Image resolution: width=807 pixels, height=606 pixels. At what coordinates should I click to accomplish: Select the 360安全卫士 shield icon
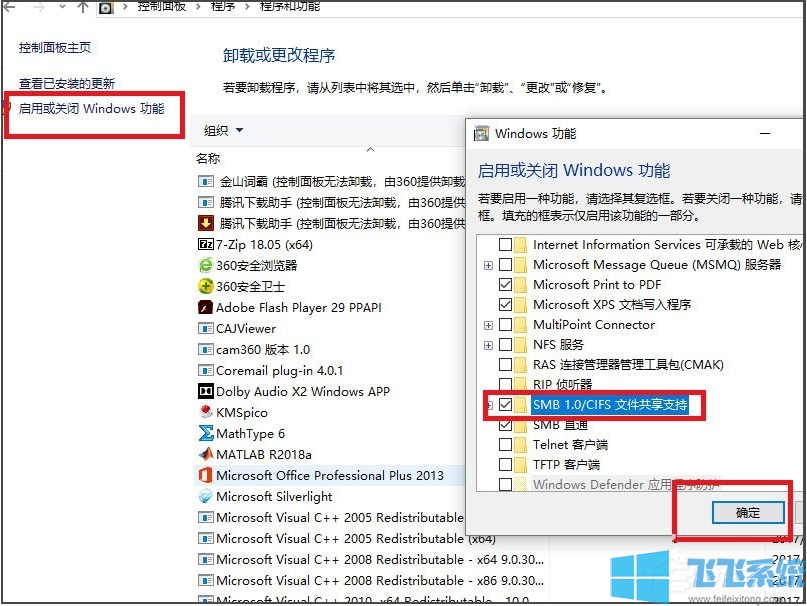point(208,286)
